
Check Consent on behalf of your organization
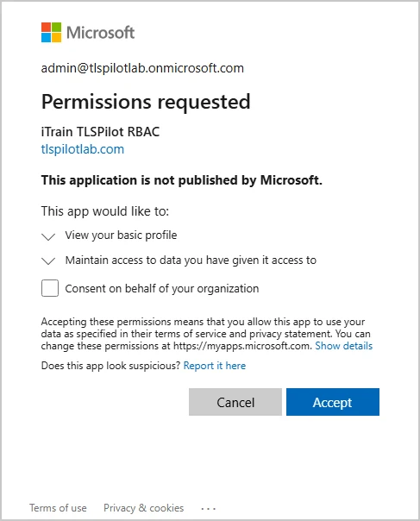coord(50,288)
